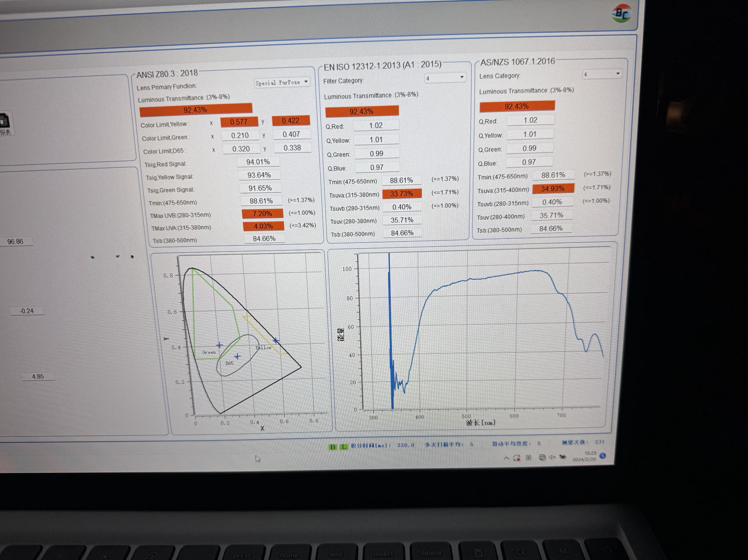Click EN ISO Q,Yellow value 1.01
This screenshot has width=748, height=560.
[376, 139]
